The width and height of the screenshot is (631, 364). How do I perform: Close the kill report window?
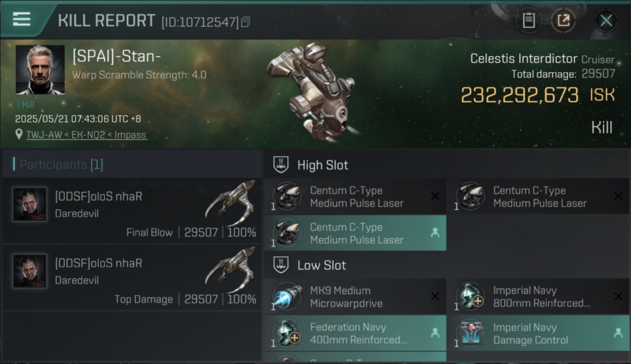tap(606, 20)
